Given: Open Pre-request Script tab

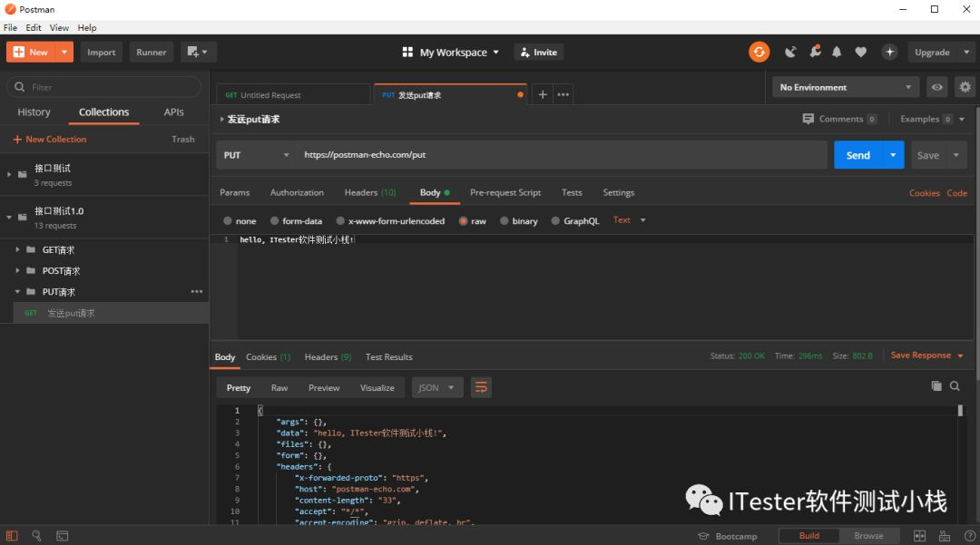Looking at the screenshot, I should pyautogui.click(x=505, y=192).
